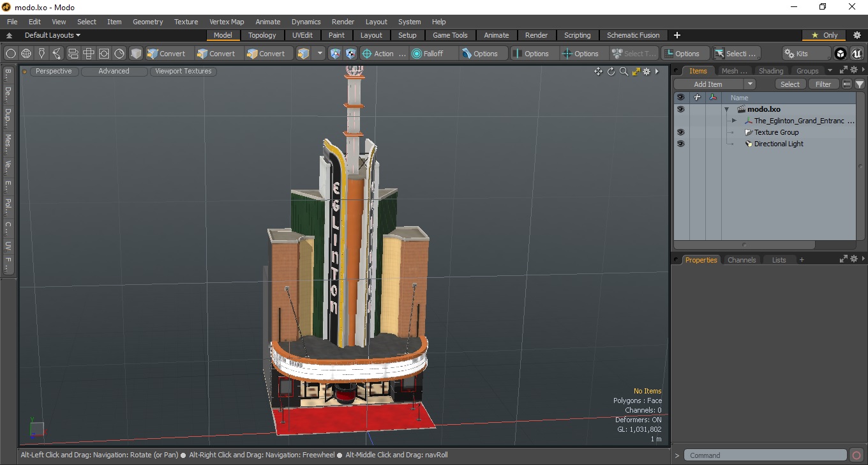Open the Advanced shading style dropdown
The width and height of the screenshot is (868, 465).
tap(114, 72)
